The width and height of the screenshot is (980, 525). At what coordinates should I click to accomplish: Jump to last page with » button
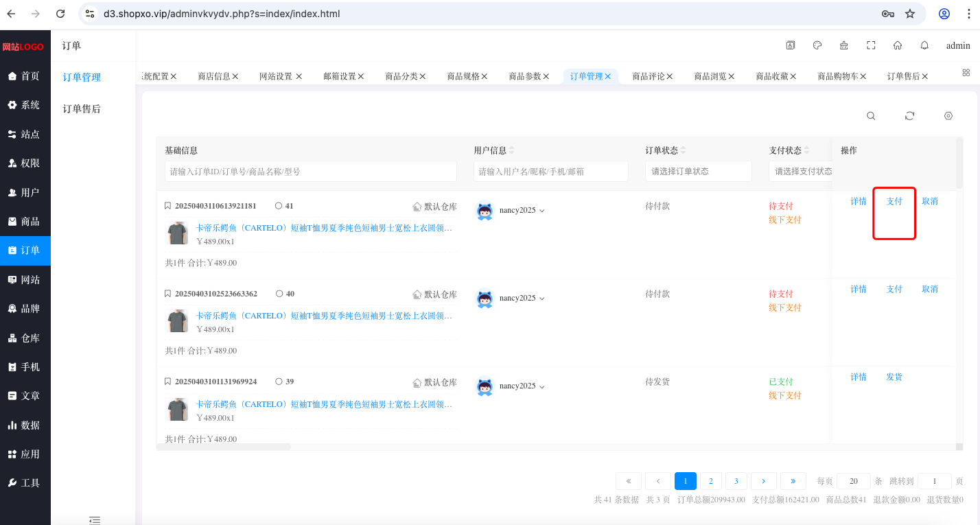(x=793, y=481)
